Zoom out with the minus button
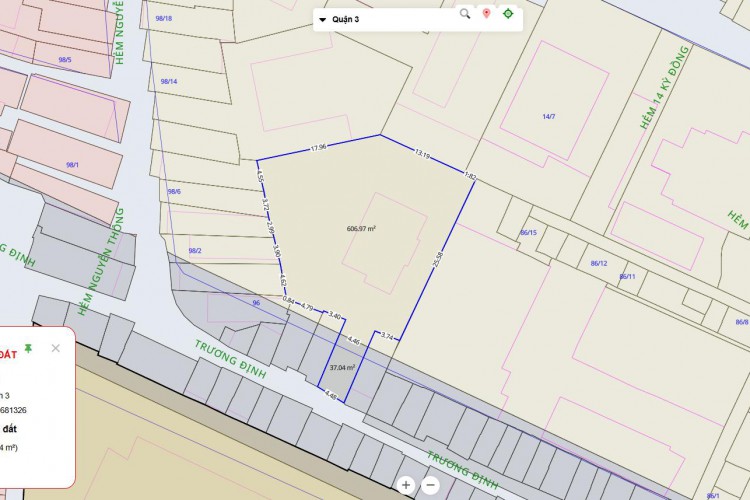 (x=430, y=485)
